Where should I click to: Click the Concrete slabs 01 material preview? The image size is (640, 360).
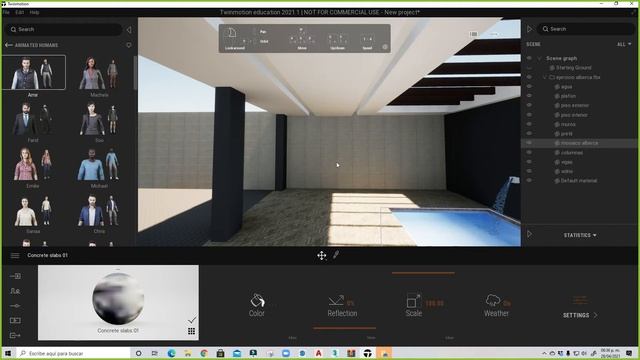pos(118,302)
